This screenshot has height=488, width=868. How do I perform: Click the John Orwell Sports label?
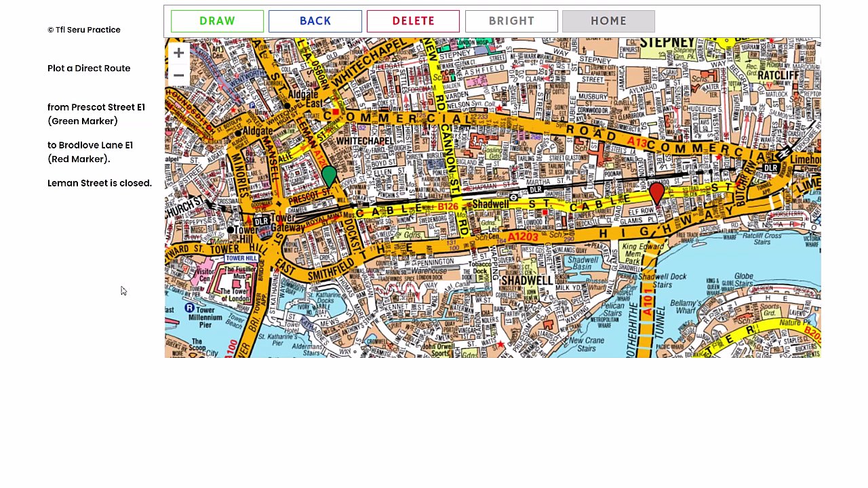click(440, 349)
